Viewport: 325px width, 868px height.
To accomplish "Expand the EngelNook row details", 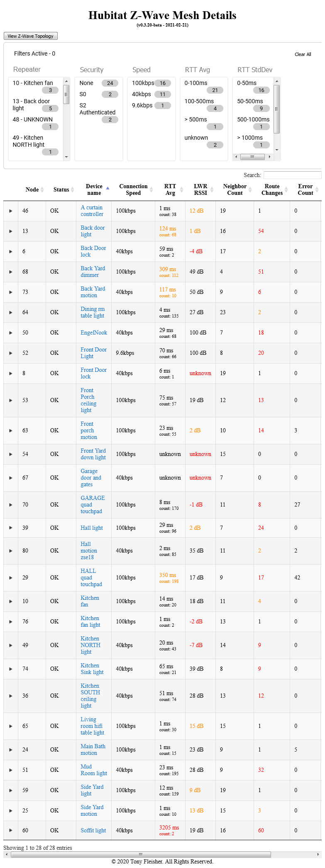I will [x=11, y=333].
